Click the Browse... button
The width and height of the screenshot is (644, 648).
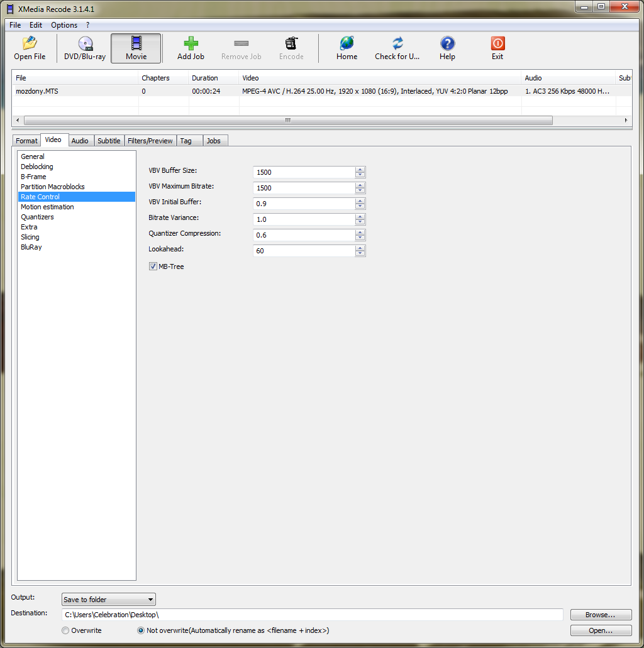pyautogui.click(x=601, y=615)
